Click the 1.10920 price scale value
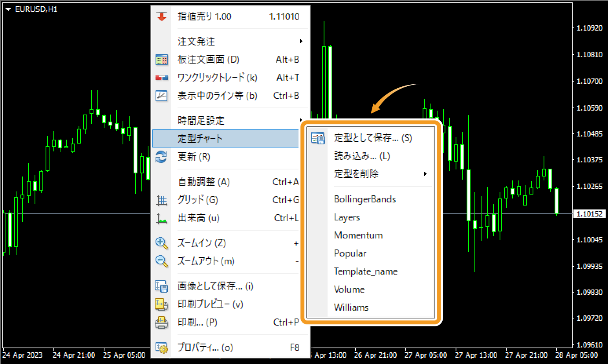 point(589,28)
